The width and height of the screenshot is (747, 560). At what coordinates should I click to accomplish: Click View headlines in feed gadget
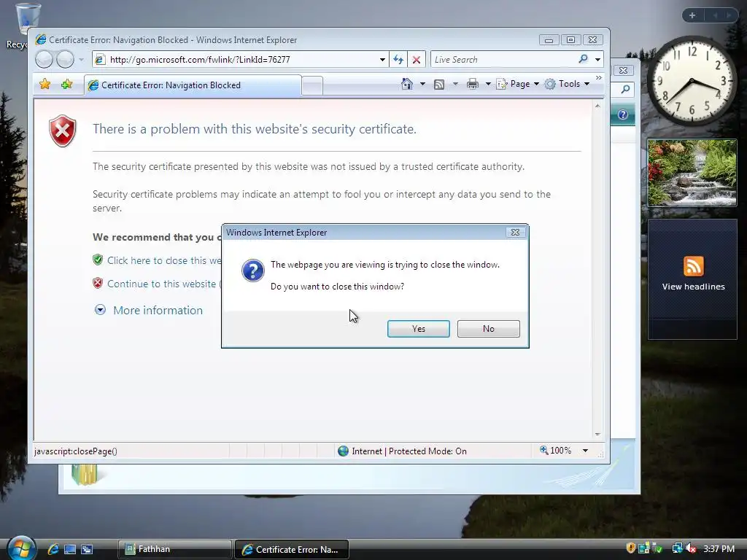(693, 287)
